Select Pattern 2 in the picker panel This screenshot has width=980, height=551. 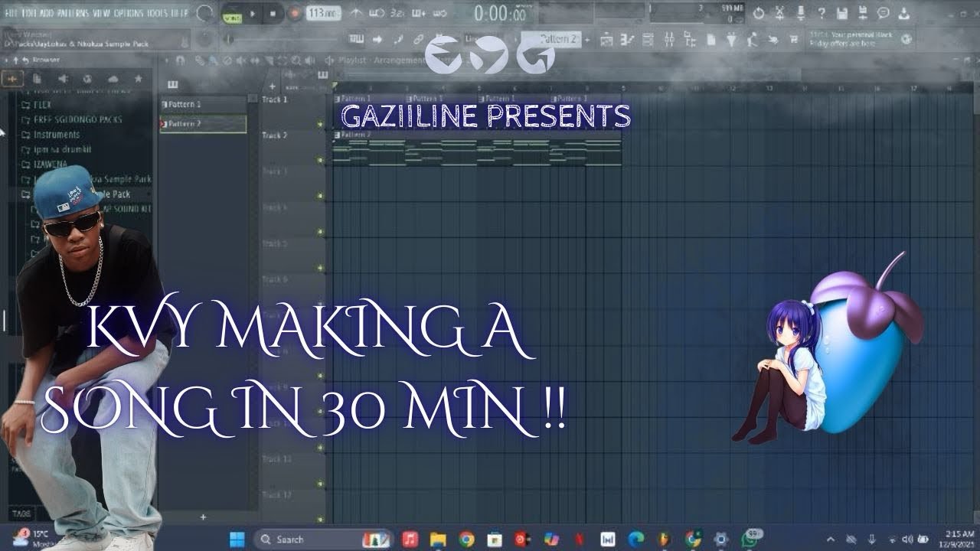click(x=203, y=123)
